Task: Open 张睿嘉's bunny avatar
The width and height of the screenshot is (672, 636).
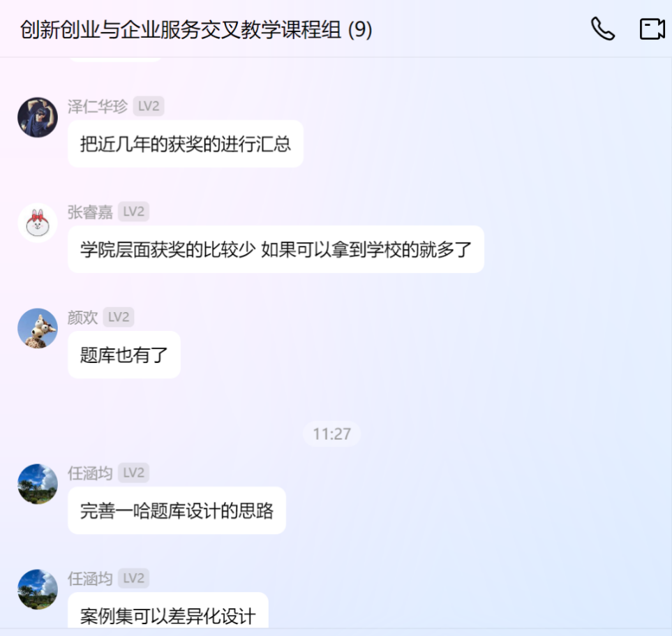Action: pyautogui.click(x=38, y=223)
